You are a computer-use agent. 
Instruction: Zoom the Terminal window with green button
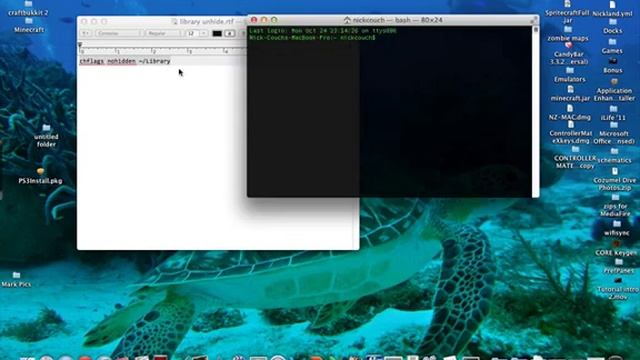274,20
